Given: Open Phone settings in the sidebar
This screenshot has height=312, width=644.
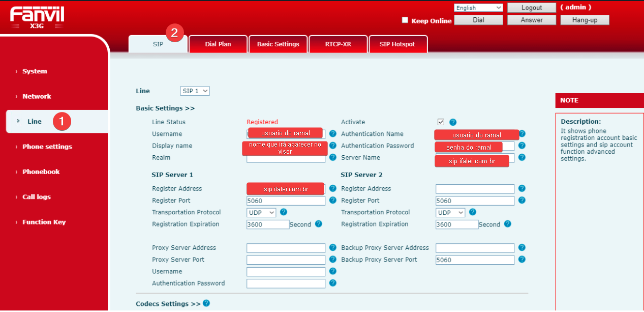Looking at the screenshot, I should (x=47, y=147).
